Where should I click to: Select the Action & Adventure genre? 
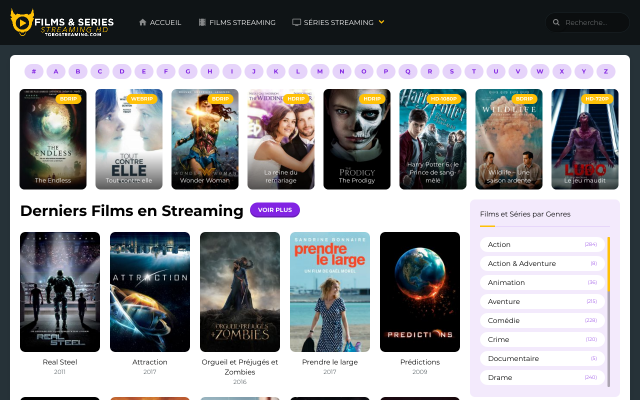point(542,264)
